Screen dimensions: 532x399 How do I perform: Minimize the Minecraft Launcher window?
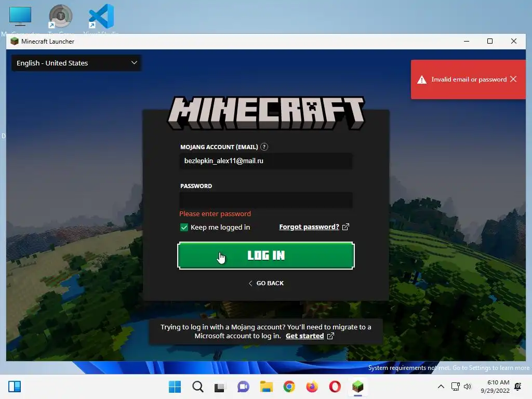[467, 41]
